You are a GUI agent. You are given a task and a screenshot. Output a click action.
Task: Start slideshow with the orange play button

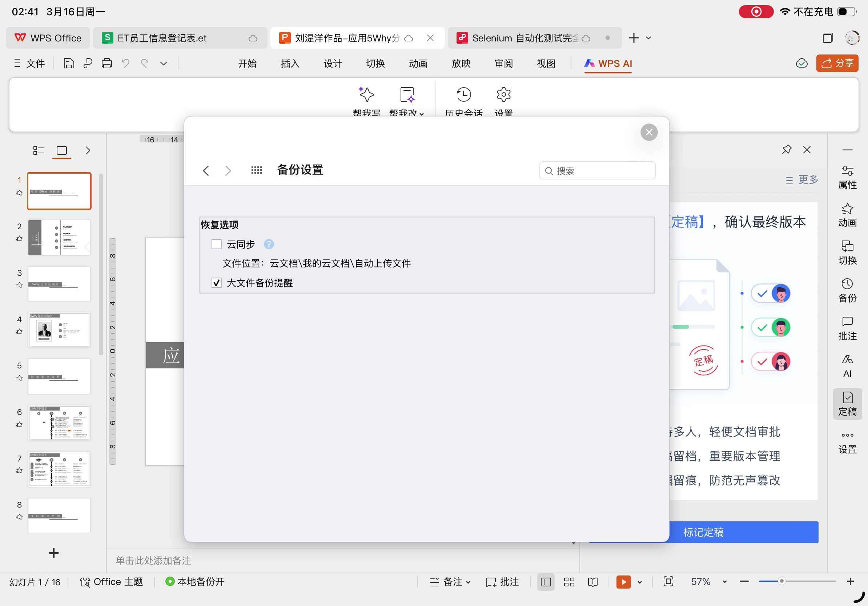[x=623, y=582]
